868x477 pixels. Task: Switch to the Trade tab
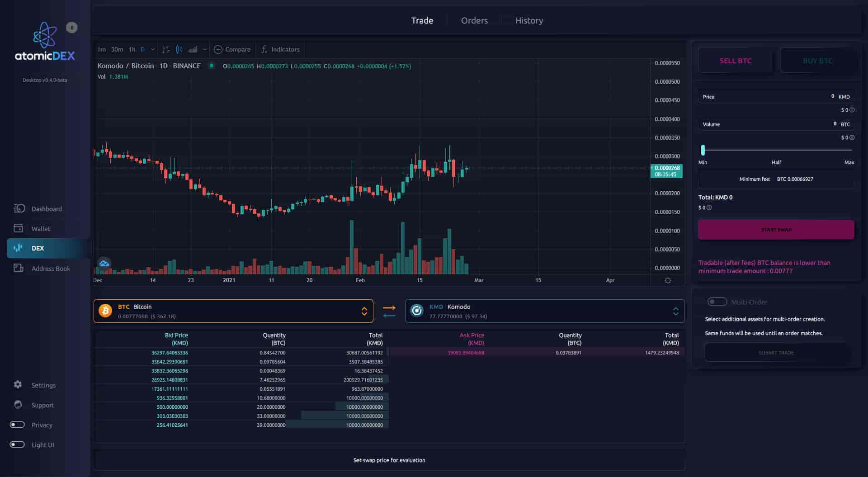[422, 20]
